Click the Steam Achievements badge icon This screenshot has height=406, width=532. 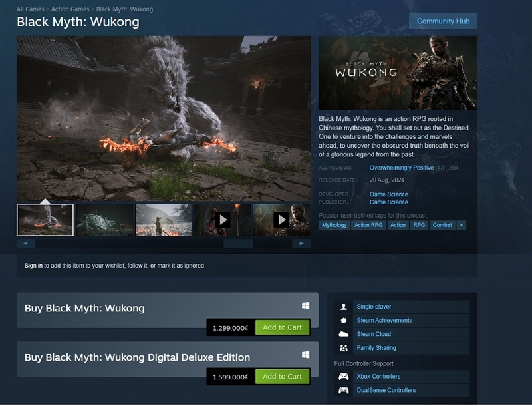[x=343, y=320]
